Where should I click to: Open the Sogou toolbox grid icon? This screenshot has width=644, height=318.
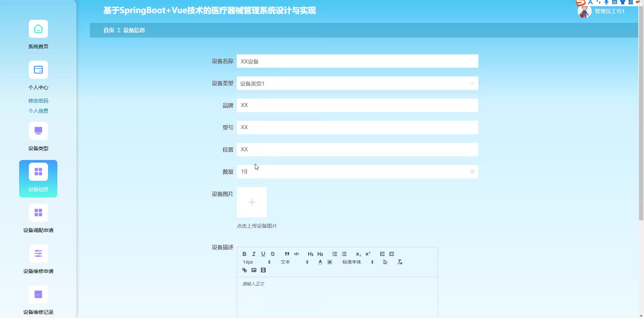[x=631, y=2]
